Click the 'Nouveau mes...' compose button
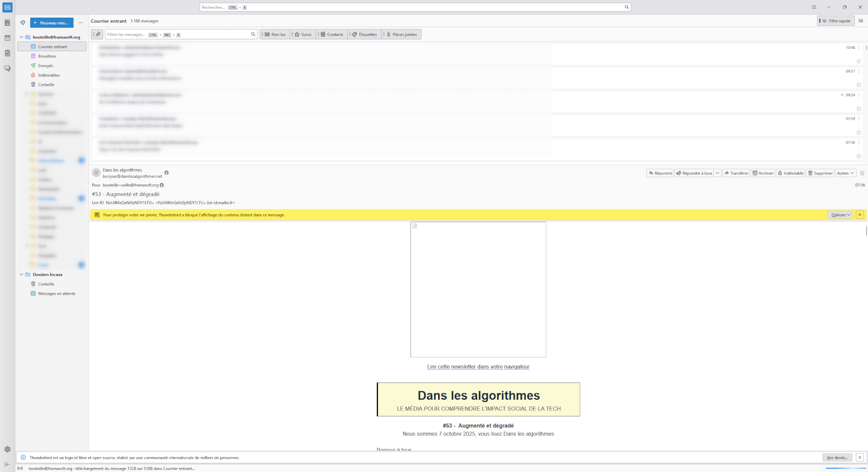Viewport: 868px width, 472px height. pyautogui.click(x=52, y=23)
